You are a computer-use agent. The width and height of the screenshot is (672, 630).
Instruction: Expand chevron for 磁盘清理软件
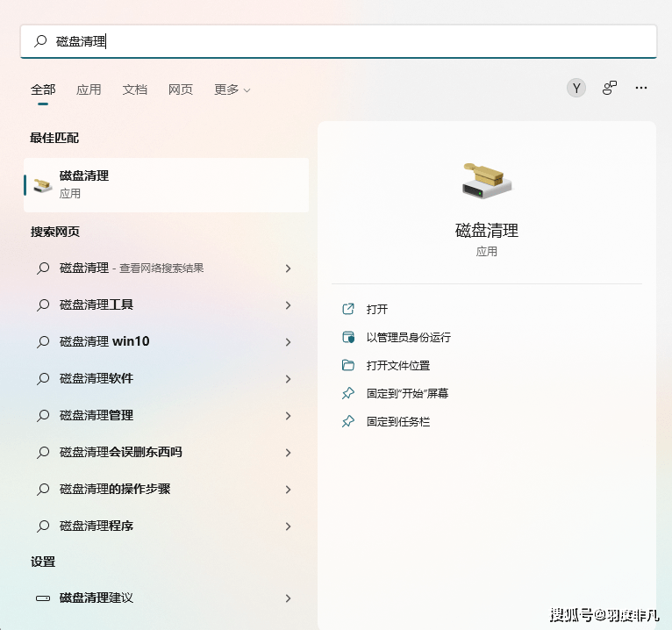288,379
